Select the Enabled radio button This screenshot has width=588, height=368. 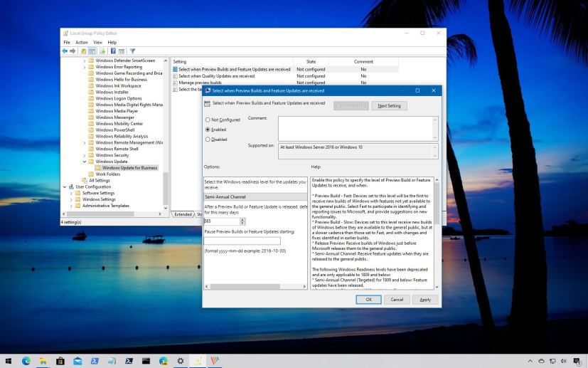208,130
